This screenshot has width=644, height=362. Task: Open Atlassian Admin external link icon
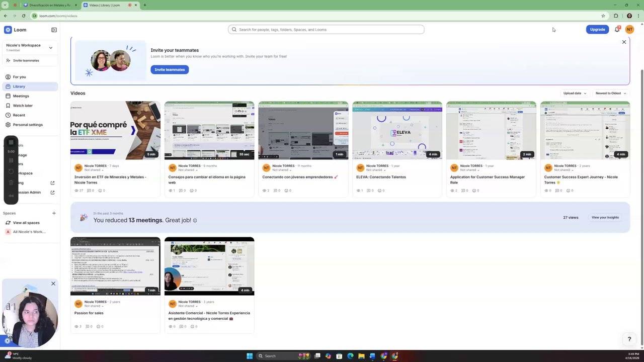(x=52, y=192)
